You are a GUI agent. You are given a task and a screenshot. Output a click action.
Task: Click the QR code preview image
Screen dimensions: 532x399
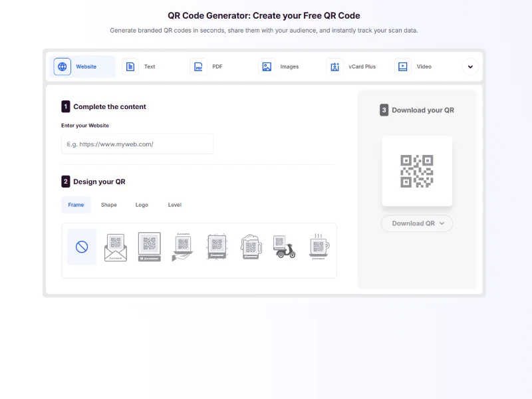click(417, 171)
